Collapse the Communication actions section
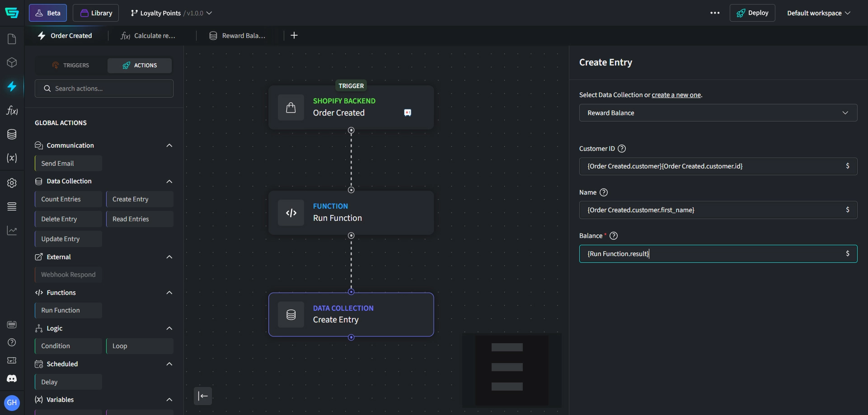Screen dimensions: 868x415 pos(169,145)
